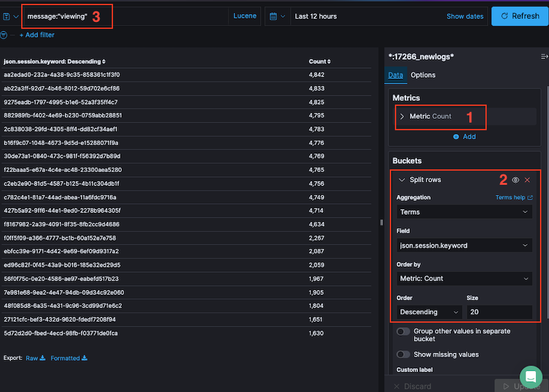549x392 pixels.
Task: Enable the Show missing values switch
Action: [403, 355]
